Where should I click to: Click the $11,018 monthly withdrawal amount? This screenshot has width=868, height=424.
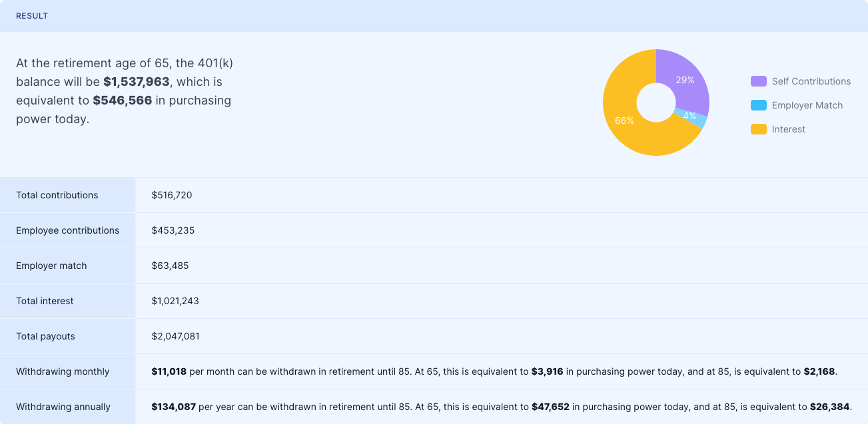pyautogui.click(x=169, y=371)
